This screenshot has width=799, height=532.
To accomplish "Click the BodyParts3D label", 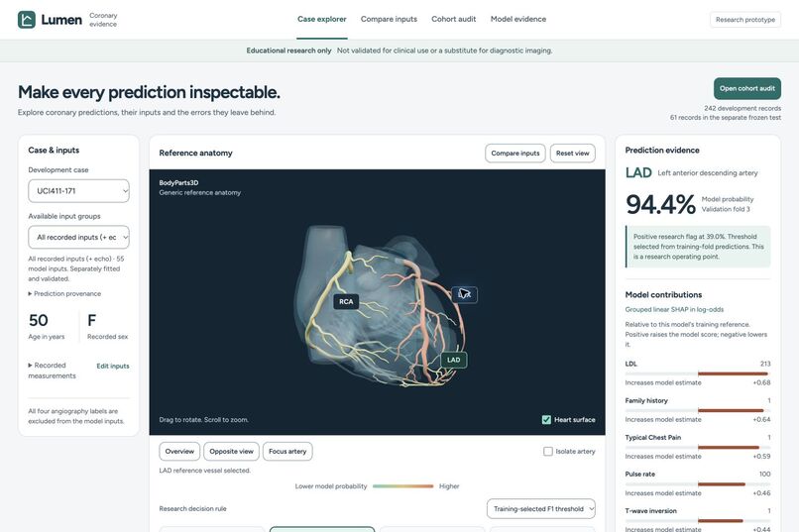I will click(x=178, y=182).
